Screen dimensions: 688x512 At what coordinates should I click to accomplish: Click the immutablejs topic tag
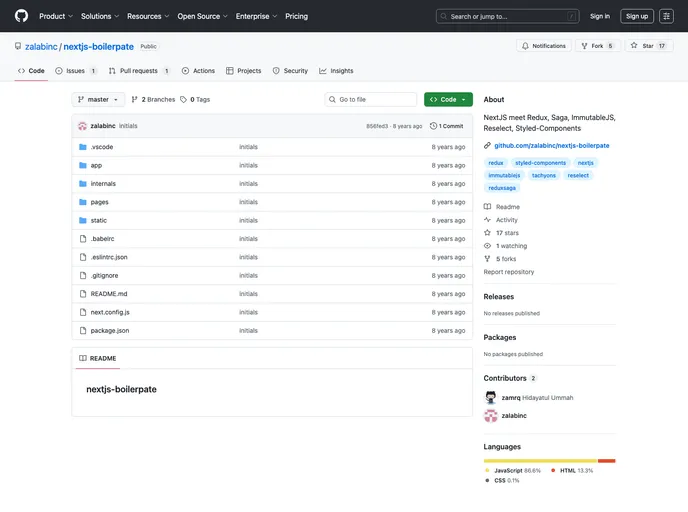pyautogui.click(x=504, y=175)
